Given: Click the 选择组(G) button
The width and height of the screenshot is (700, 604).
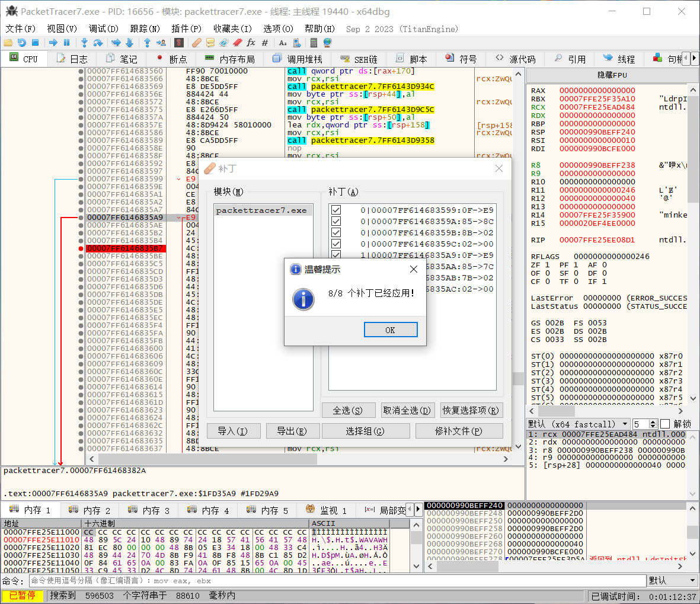Looking at the screenshot, I should (x=365, y=431).
